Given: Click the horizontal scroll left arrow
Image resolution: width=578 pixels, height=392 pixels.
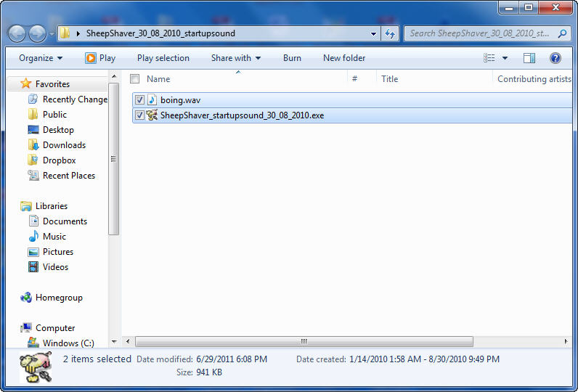Looking at the screenshot, I should pyautogui.click(x=128, y=341).
